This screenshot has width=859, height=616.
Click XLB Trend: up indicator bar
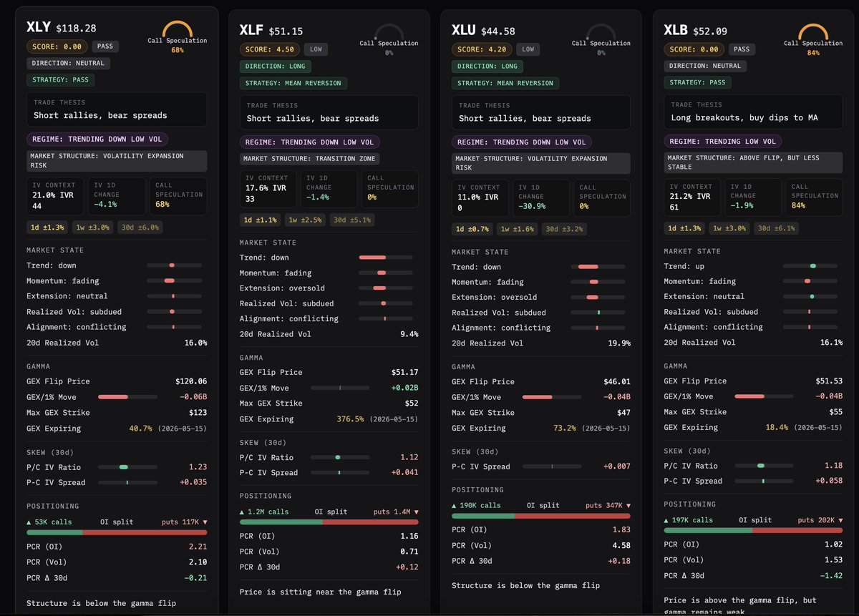[811, 266]
